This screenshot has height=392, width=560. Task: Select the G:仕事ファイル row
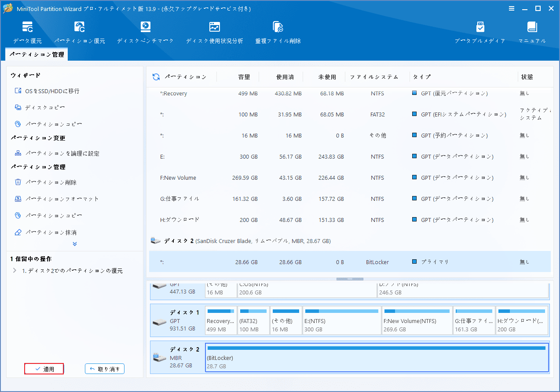350,199
